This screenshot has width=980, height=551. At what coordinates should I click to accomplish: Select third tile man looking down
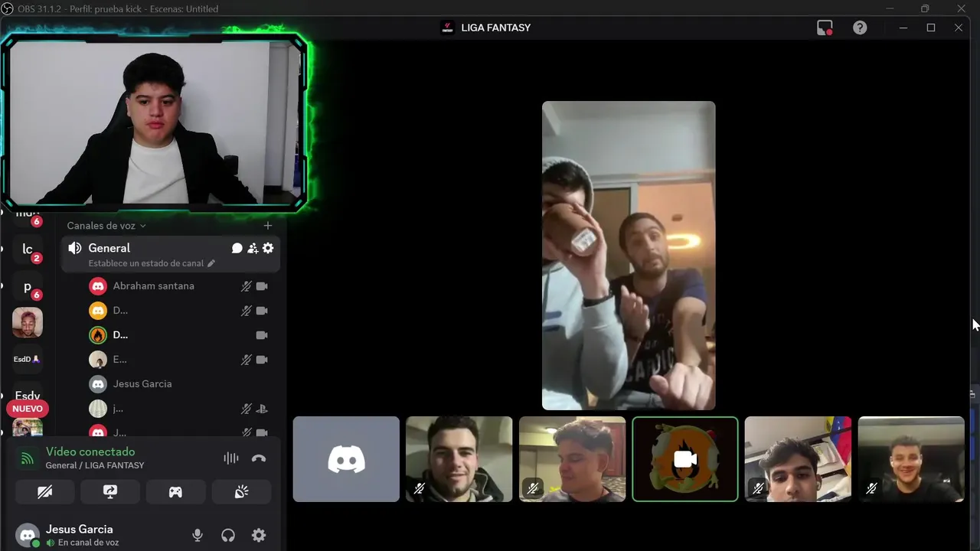(572, 459)
